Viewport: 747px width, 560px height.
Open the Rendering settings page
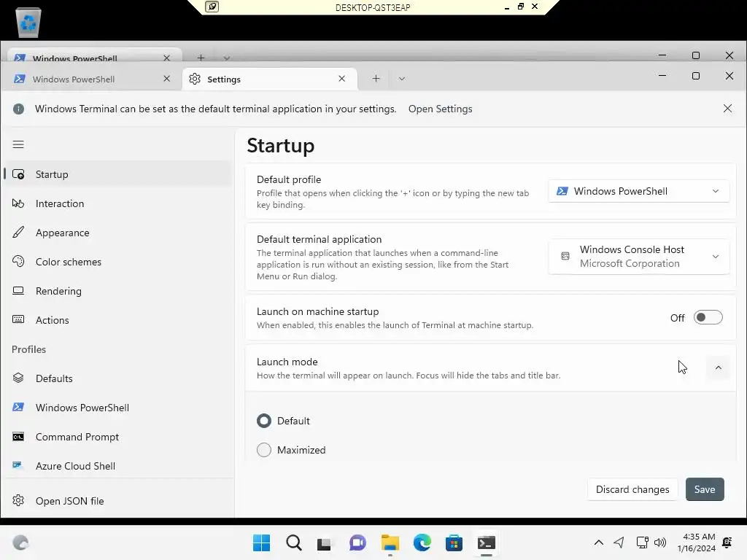(x=117, y=291)
